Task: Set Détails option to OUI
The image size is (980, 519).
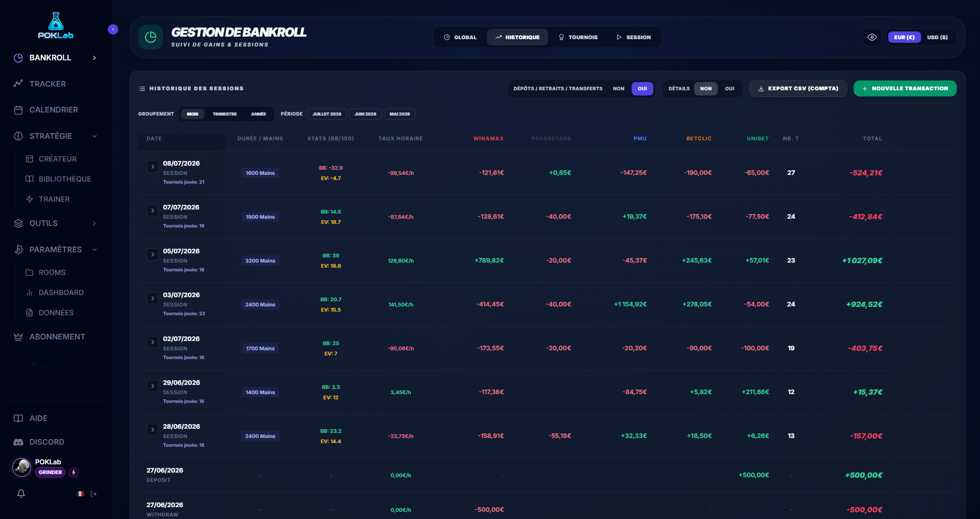Action: tap(729, 89)
